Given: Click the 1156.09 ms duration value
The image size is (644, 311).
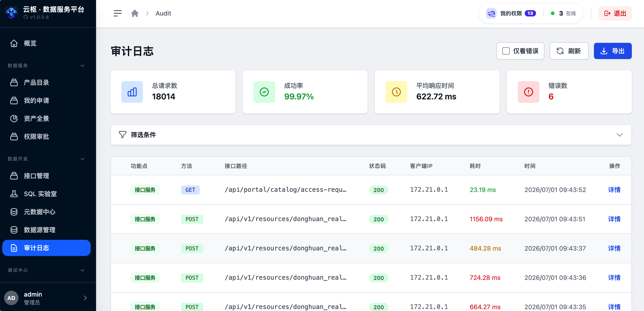Looking at the screenshot, I should click(486, 219).
